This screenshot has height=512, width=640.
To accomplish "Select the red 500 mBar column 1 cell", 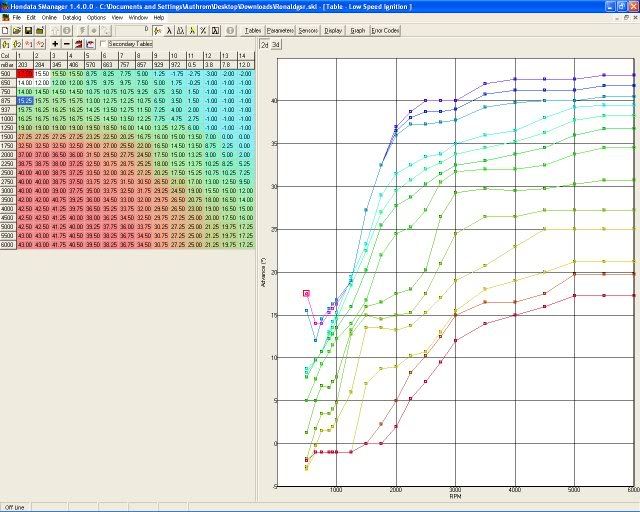I will (x=24, y=74).
